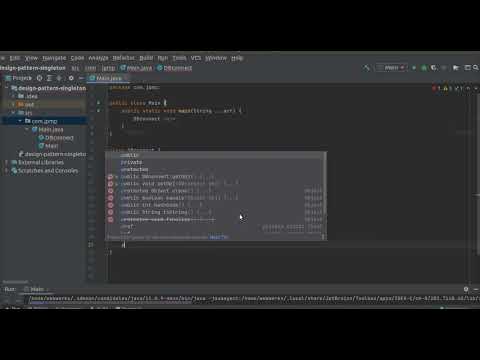This screenshot has width=480, height=360.
Task: Expand the out folder
Action: coord(13,104)
